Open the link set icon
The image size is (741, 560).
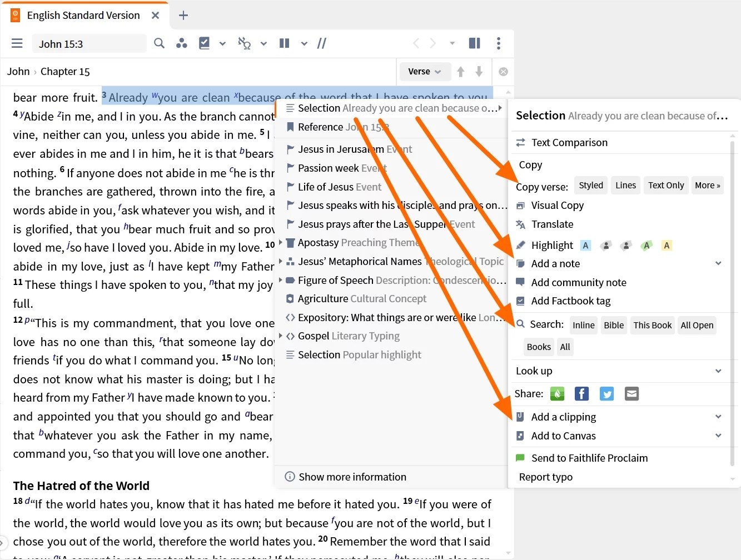[245, 43]
